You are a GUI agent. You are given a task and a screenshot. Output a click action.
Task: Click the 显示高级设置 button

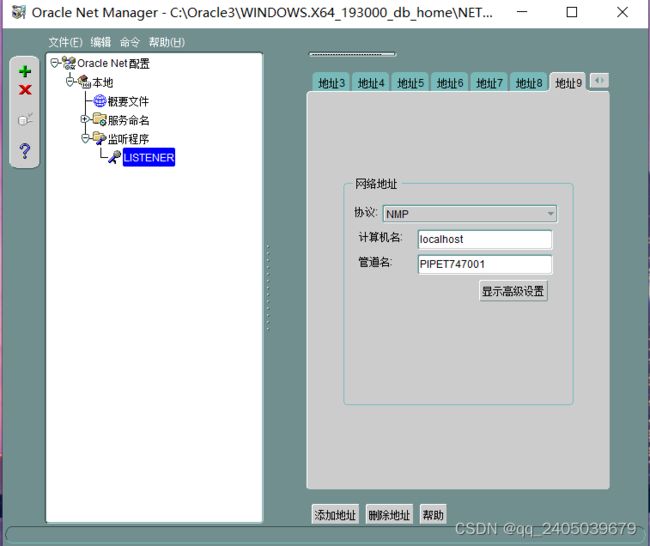pyautogui.click(x=513, y=291)
